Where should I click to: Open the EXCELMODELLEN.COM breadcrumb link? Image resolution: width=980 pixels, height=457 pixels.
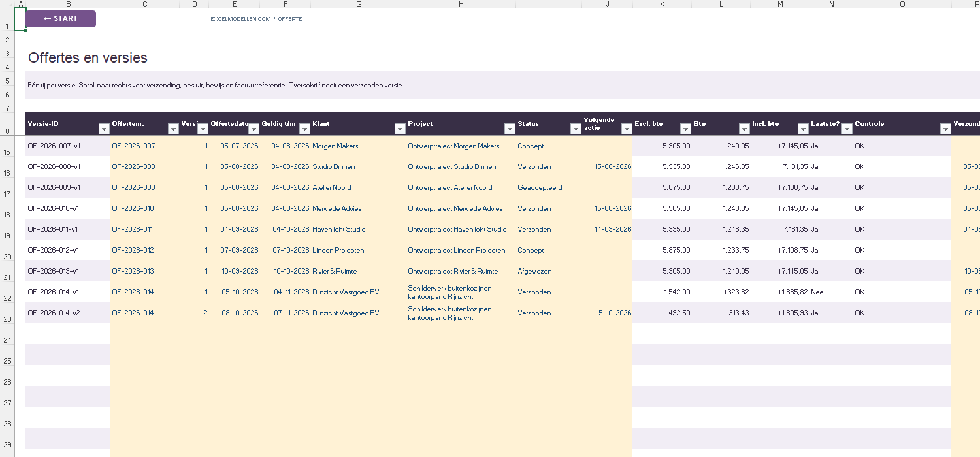click(240, 19)
